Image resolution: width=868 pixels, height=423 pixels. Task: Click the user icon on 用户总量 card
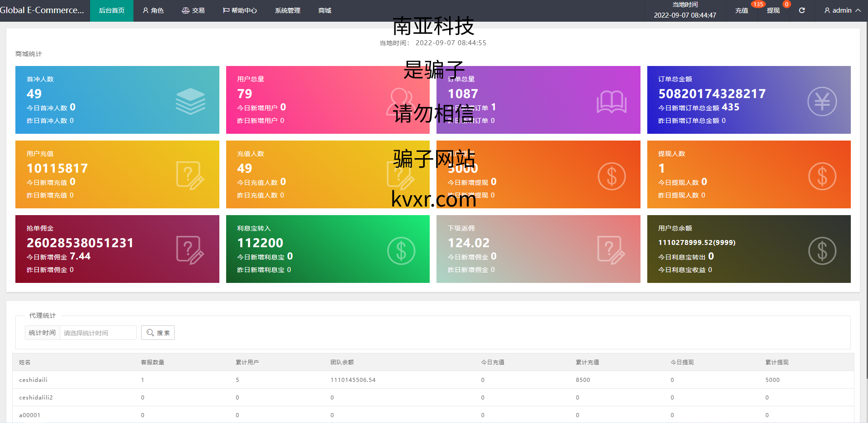tap(400, 101)
